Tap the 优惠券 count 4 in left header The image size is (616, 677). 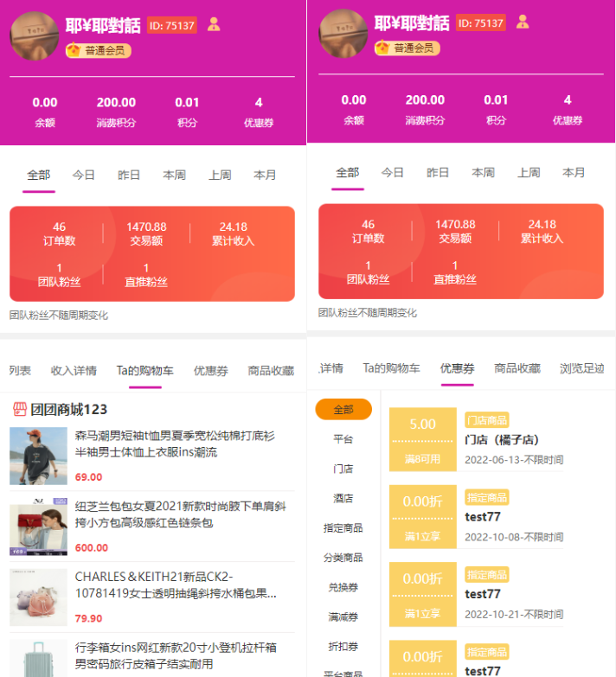(259, 112)
